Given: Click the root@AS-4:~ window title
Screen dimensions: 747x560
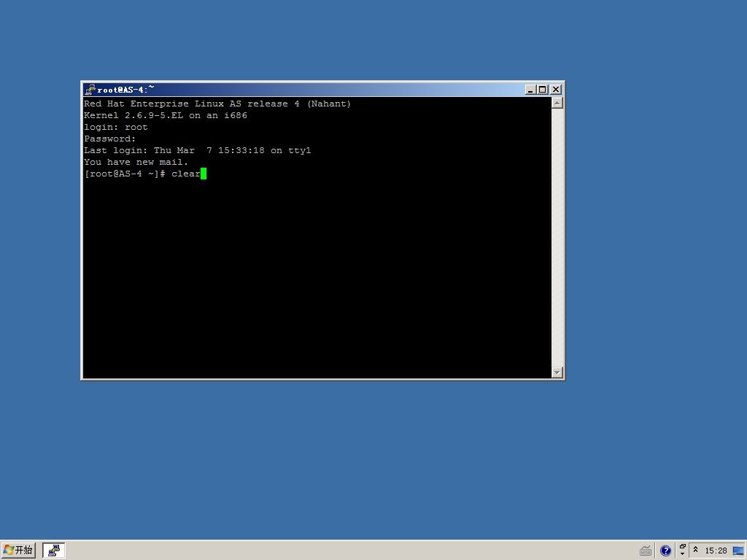Looking at the screenshot, I should [125, 90].
